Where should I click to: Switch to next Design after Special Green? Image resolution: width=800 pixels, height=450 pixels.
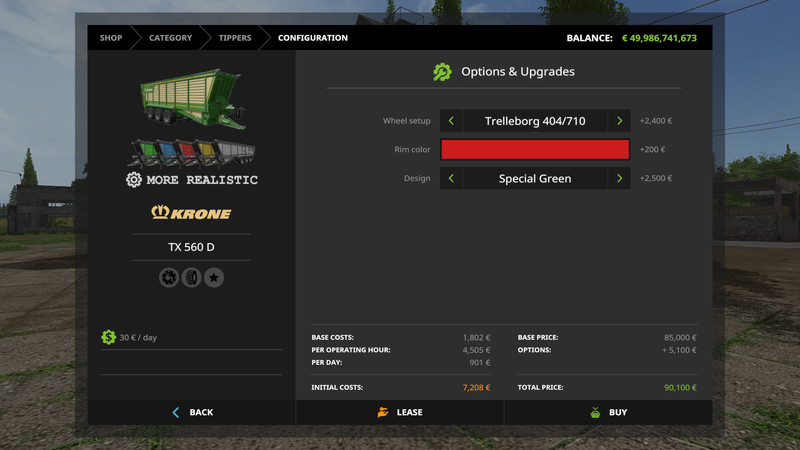(x=619, y=179)
